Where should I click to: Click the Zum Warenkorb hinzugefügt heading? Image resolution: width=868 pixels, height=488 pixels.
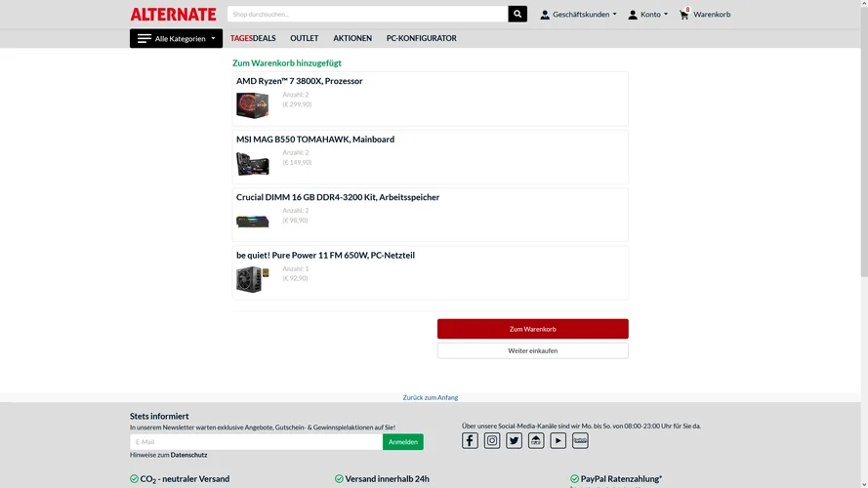pos(287,63)
